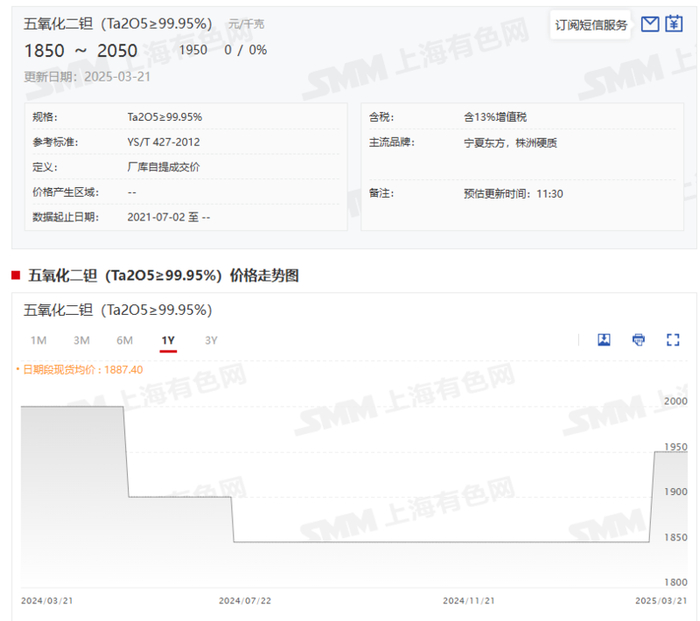Open the 订阅短信服务 subscription button
Screen dimensions: 700x621
[x=591, y=25]
